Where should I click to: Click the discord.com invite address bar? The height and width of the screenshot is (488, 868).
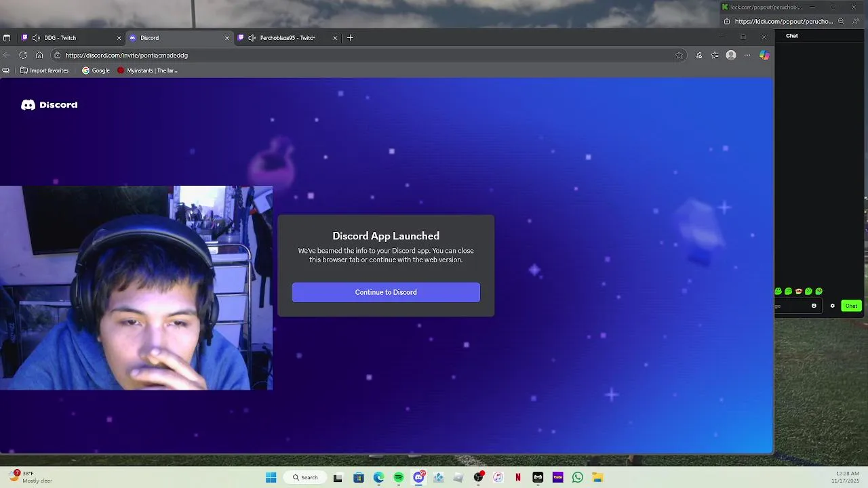click(x=370, y=55)
